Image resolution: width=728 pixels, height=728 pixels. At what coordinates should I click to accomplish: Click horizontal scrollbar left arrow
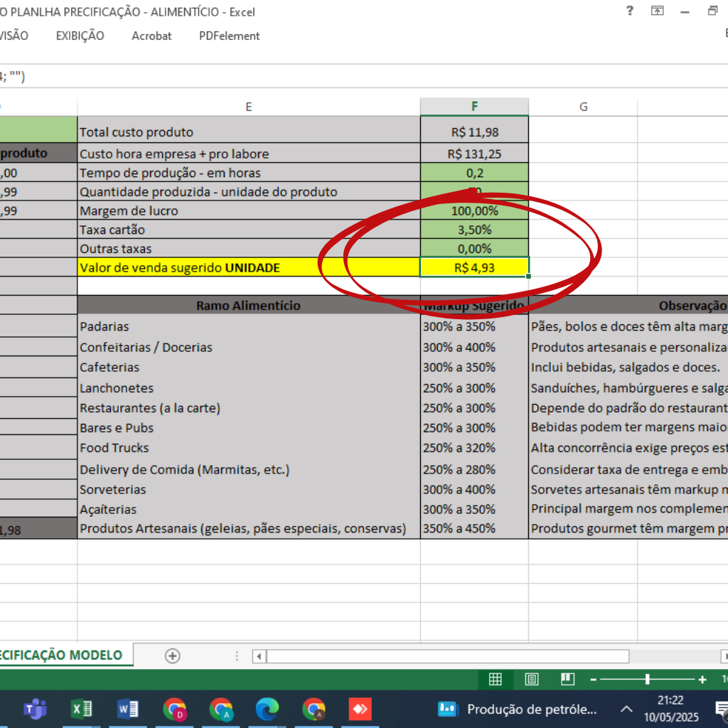(x=259, y=655)
